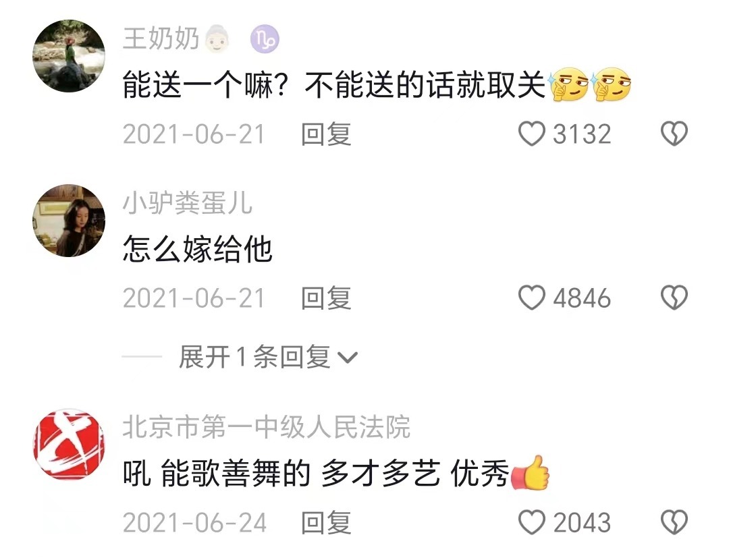Reply to the court account's comment

(x=326, y=523)
